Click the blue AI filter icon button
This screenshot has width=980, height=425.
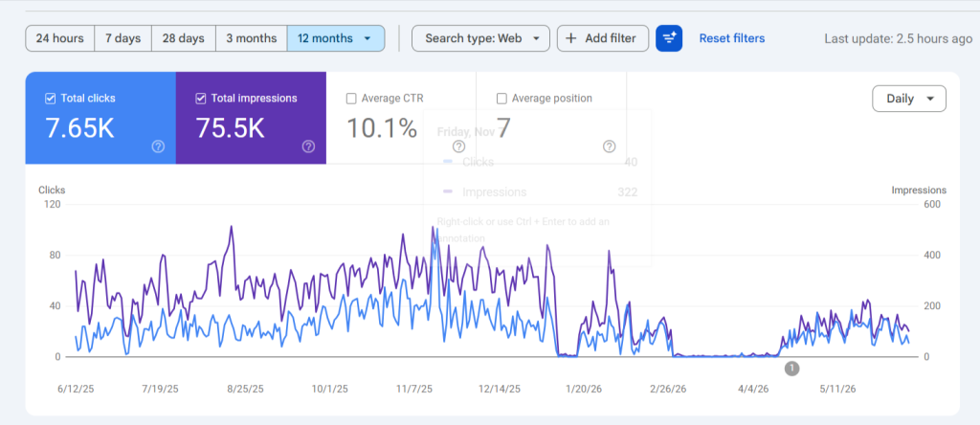coord(669,38)
